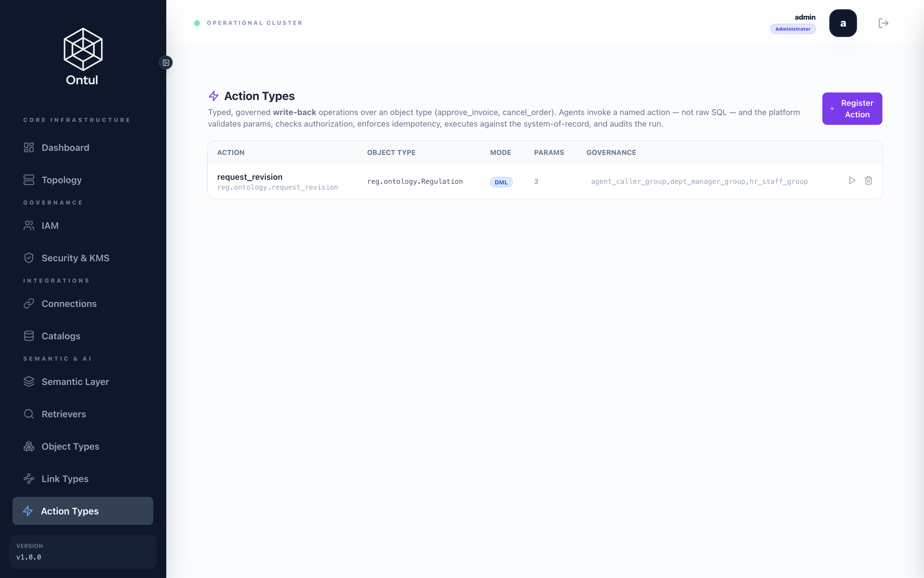Select the active Action Types item

(83, 511)
